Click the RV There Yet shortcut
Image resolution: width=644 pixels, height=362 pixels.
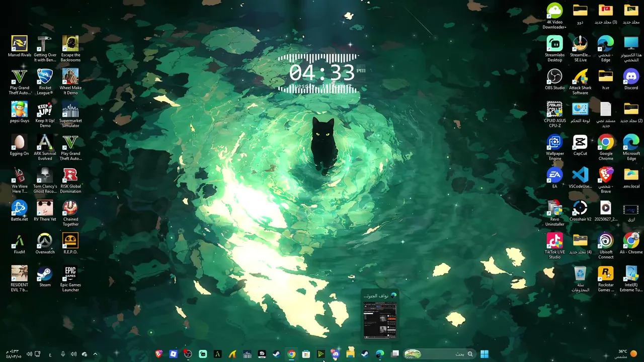tap(45, 211)
